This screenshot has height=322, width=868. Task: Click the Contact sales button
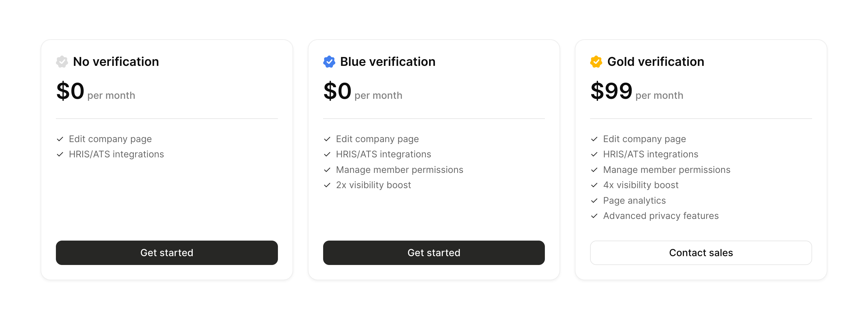coord(701,252)
